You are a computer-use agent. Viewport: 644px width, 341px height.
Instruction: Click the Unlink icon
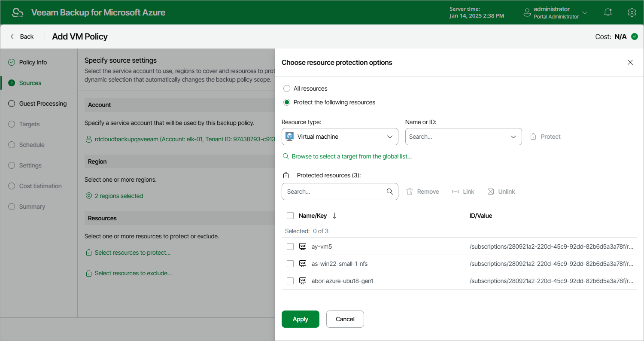coord(491,192)
